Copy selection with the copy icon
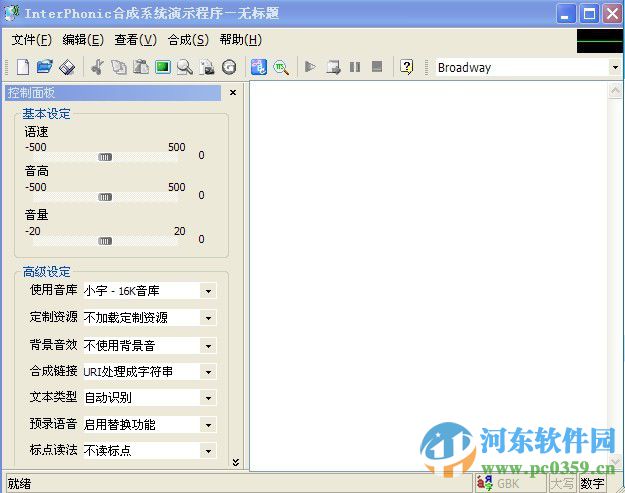625x493 pixels. [x=118, y=67]
